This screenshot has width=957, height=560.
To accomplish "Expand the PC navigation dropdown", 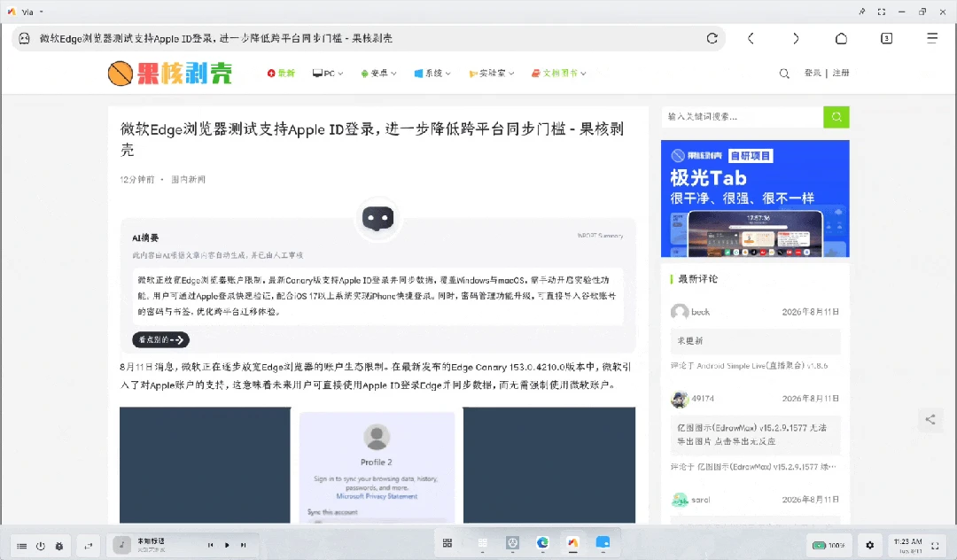I will click(x=328, y=74).
